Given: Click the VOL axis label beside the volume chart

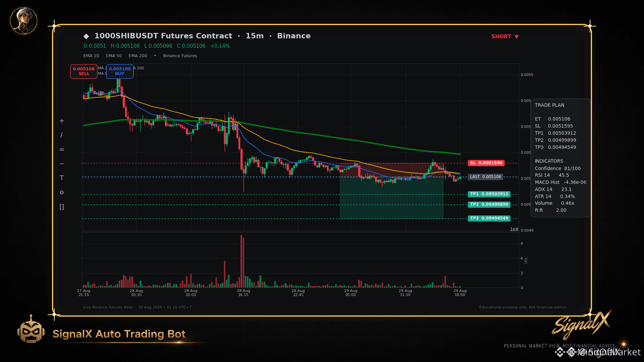Looking at the screenshot, I should point(526,260).
